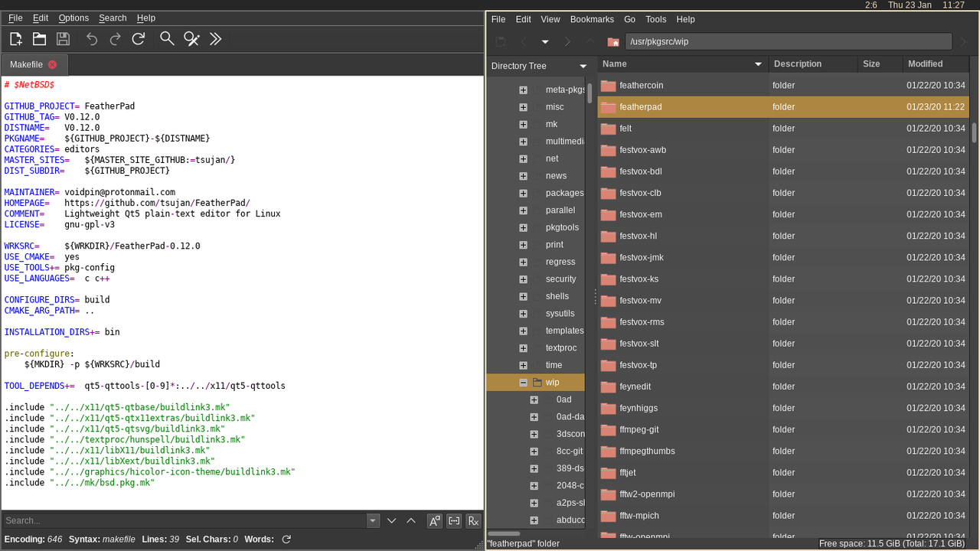Expand the sysutils folder in directory tree

pos(523,314)
